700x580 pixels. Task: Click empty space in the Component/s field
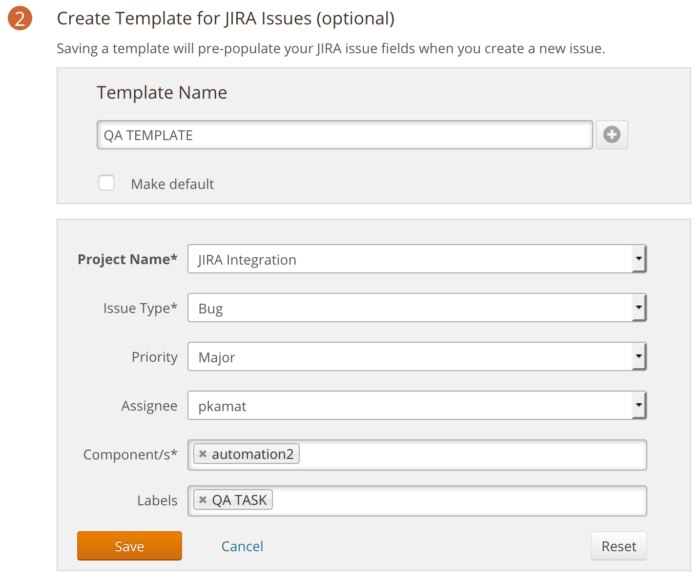tap(470, 455)
